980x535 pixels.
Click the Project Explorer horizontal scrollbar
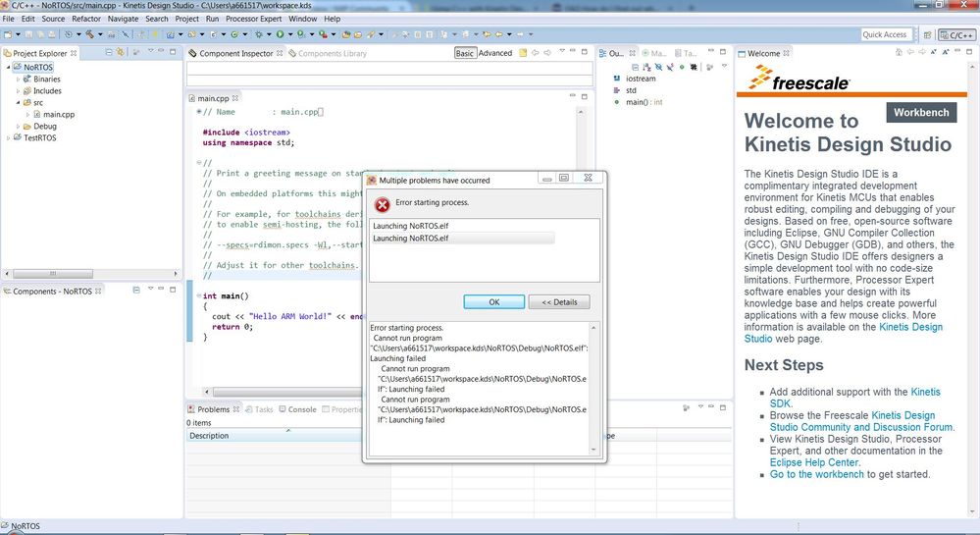point(53,274)
